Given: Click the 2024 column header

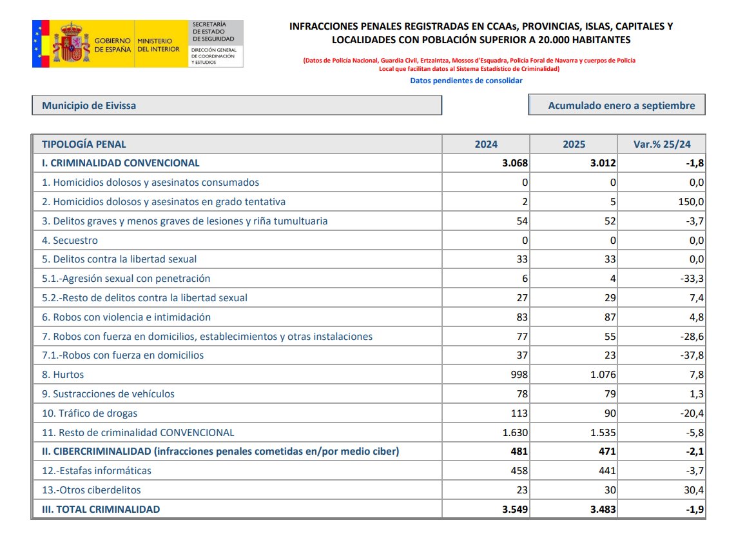Looking at the screenshot, I should pyautogui.click(x=486, y=144).
